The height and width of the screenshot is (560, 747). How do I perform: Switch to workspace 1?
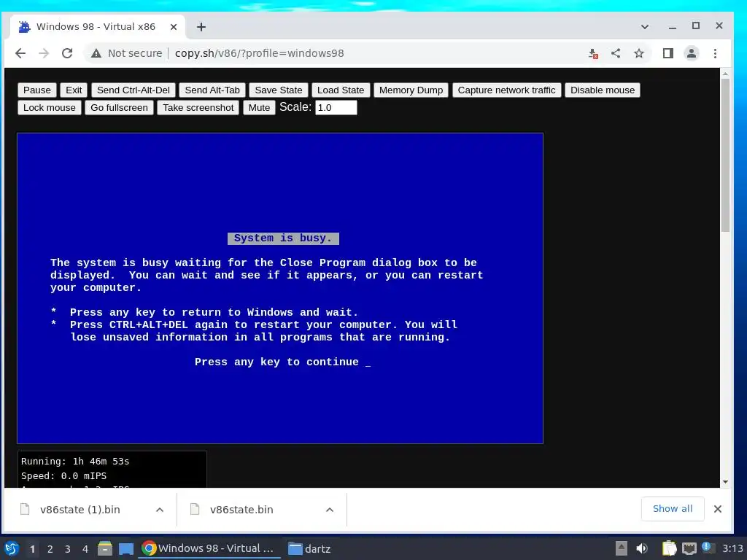pos(32,549)
